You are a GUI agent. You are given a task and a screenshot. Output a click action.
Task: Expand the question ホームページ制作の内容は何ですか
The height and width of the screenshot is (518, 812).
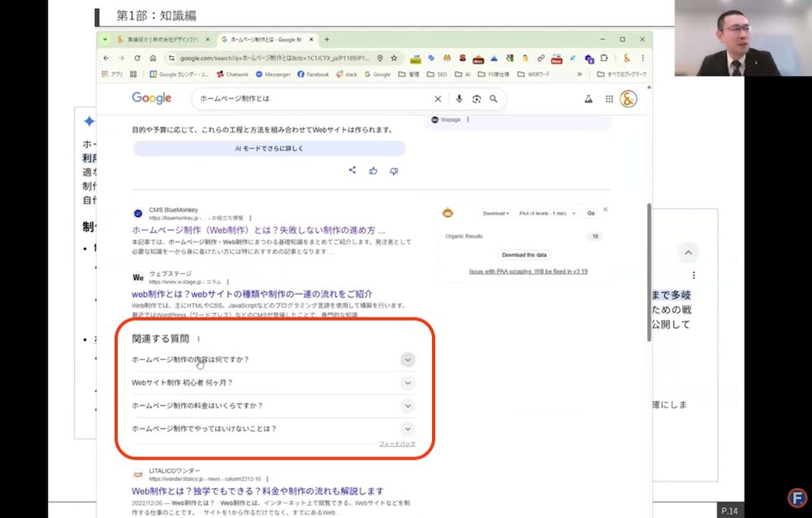(x=408, y=360)
